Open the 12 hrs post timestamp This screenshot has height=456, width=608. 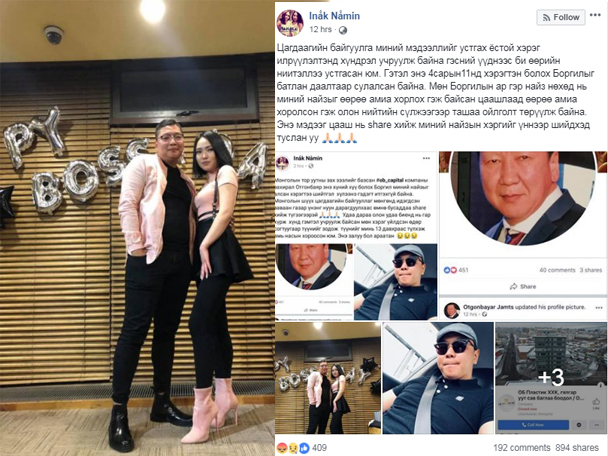pyautogui.click(x=320, y=29)
